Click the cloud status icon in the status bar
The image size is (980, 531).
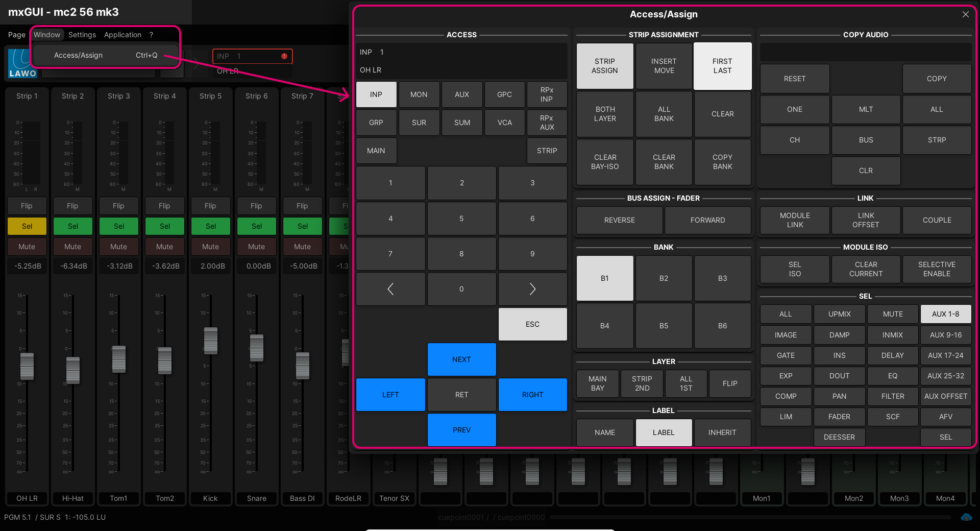pos(966,517)
